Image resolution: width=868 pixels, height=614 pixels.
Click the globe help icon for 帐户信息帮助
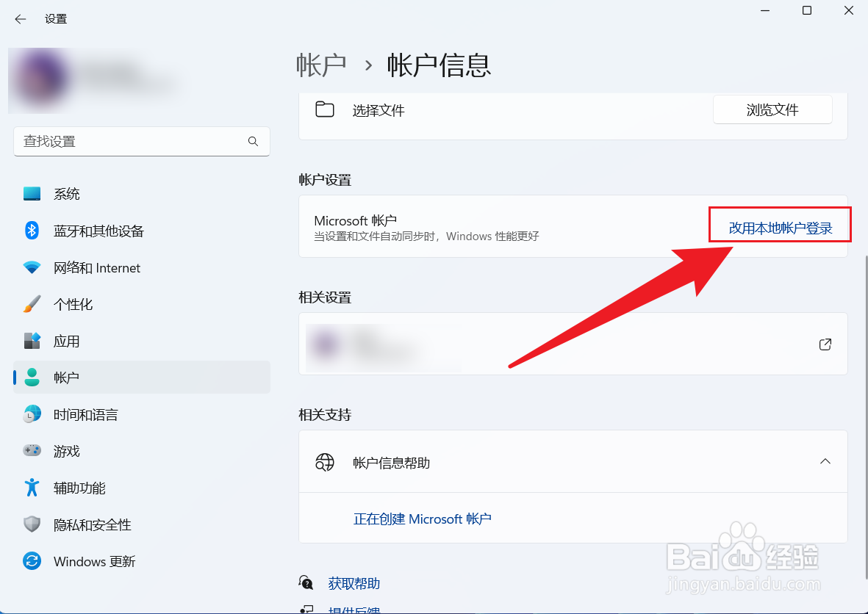324,462
